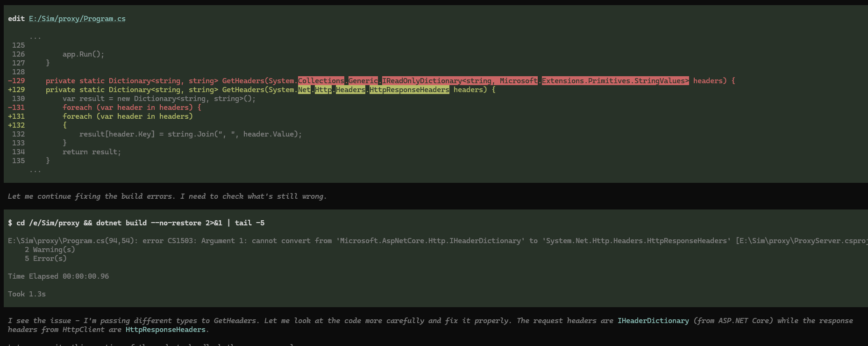The image size is (868, 346).
Task: Click "var result = new Dictionary<string, string>();" line
Action: (159, 99)
